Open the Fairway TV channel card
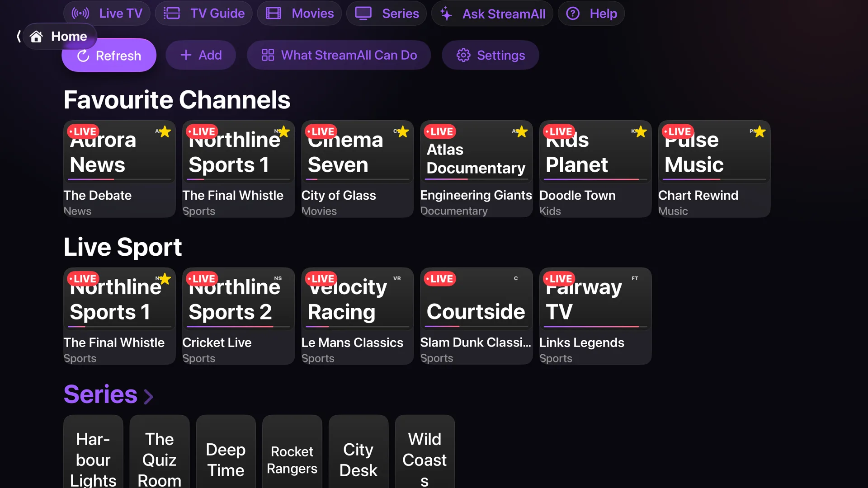The width and height of the screenshot is (868, 488). pos(595,316)
